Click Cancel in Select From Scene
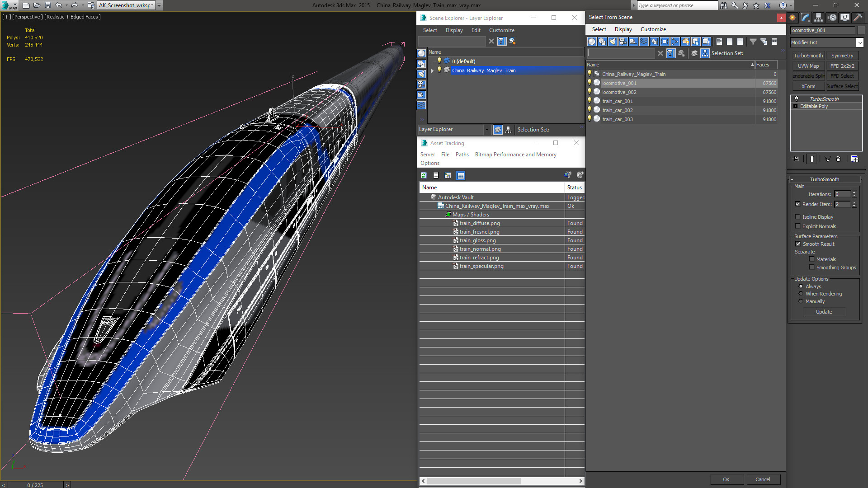Image resolution: width=868 pixels, height=488 pixels. point(763,479)
